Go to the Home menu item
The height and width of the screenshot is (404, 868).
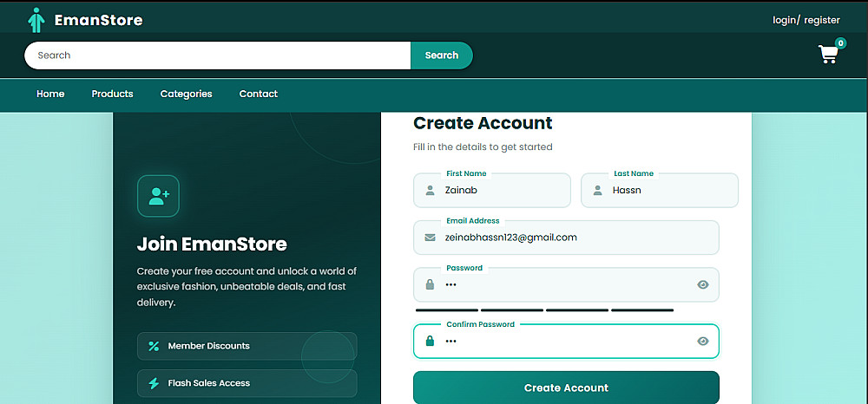pos(50,94)
